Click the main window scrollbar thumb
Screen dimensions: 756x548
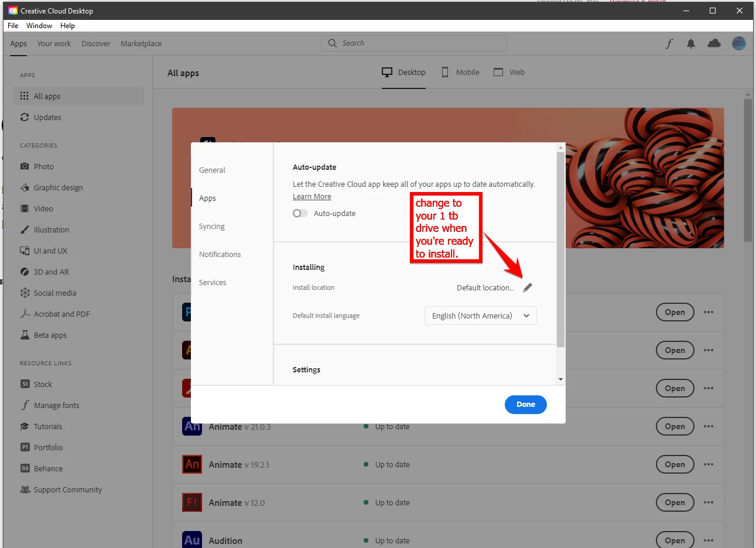(x=748, y=170)
